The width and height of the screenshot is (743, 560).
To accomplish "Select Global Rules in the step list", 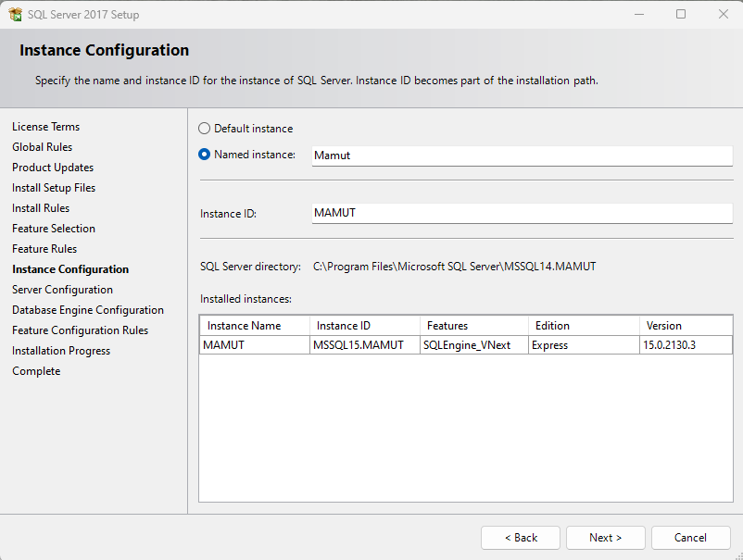I will click(43, 147).
